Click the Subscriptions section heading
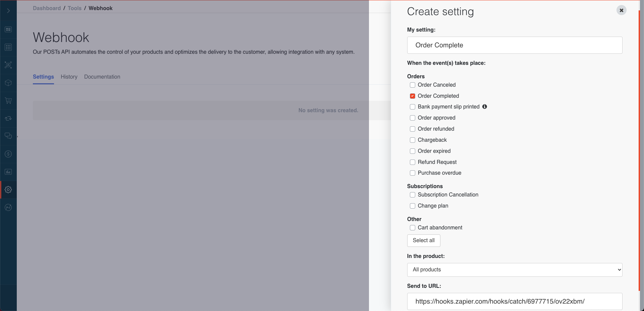Image resolution: width=644 pixels, height=311 pixels. 425,186
